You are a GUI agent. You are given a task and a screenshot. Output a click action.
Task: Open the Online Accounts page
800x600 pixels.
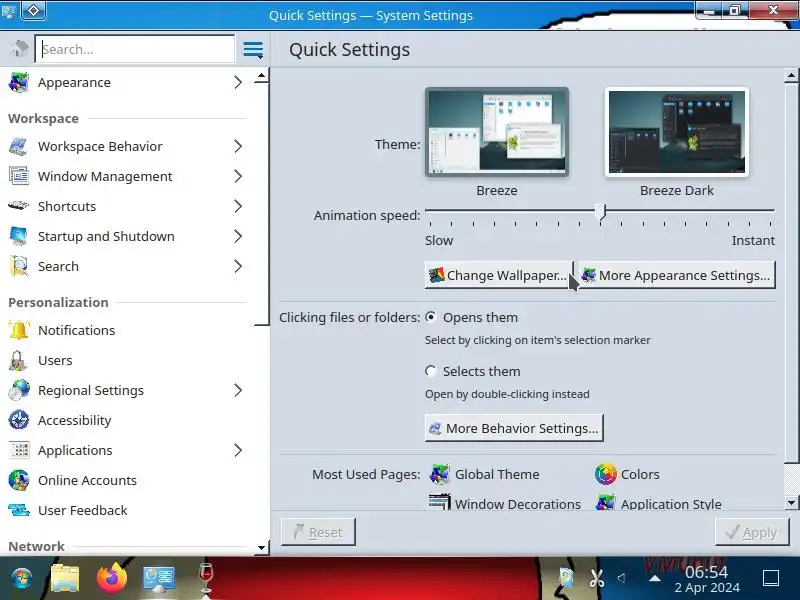[x=127, y=480]
